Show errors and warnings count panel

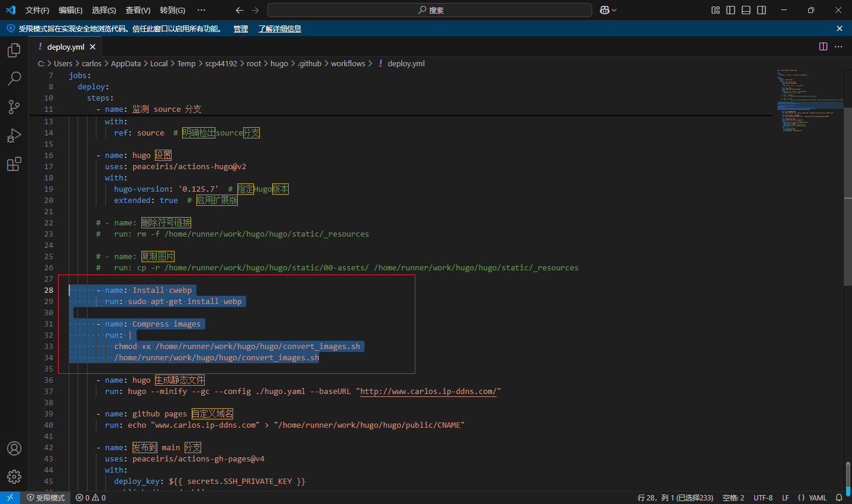coord(91,497)
